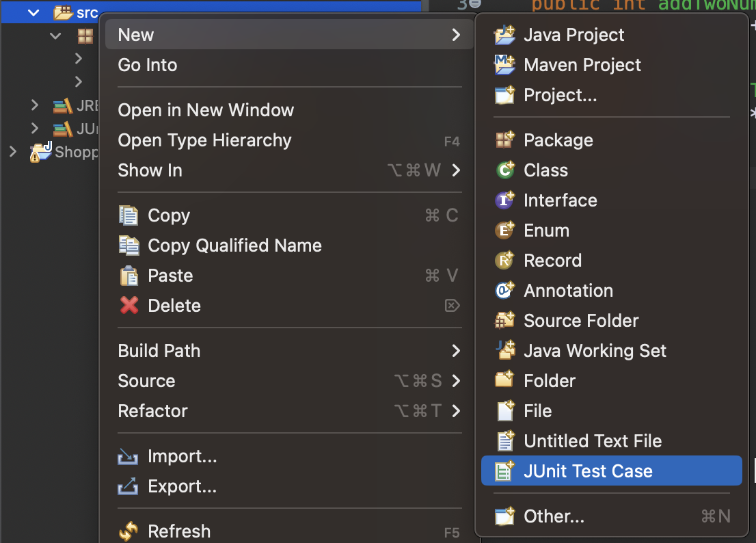Click the Enum icon
Viewport: 756px width, 543px height.
[x=505, y=230]
